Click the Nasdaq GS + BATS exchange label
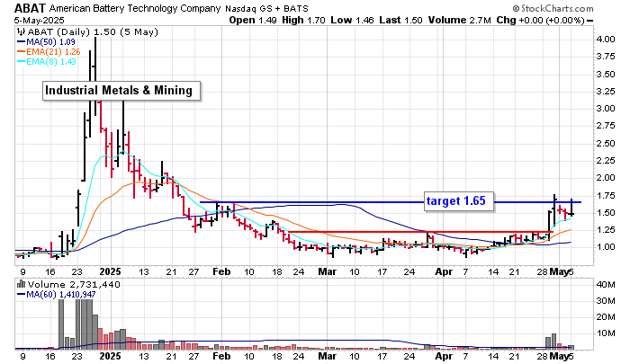The image size is (630, 364). click(x=266, y=8)
